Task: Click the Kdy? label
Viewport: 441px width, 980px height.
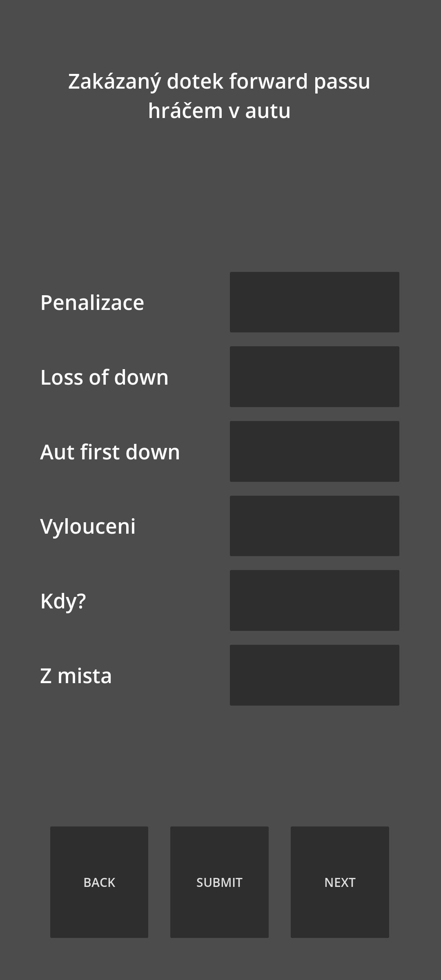Action: coord(63,601)
